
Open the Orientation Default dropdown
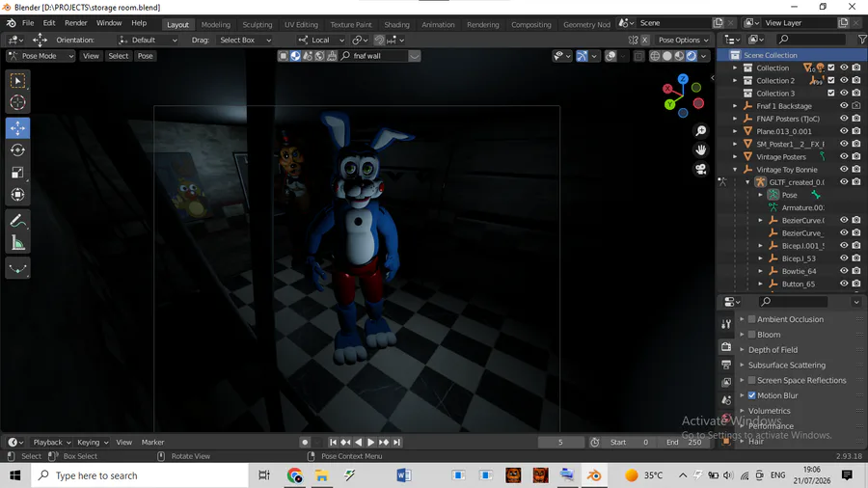coord(148,40)
